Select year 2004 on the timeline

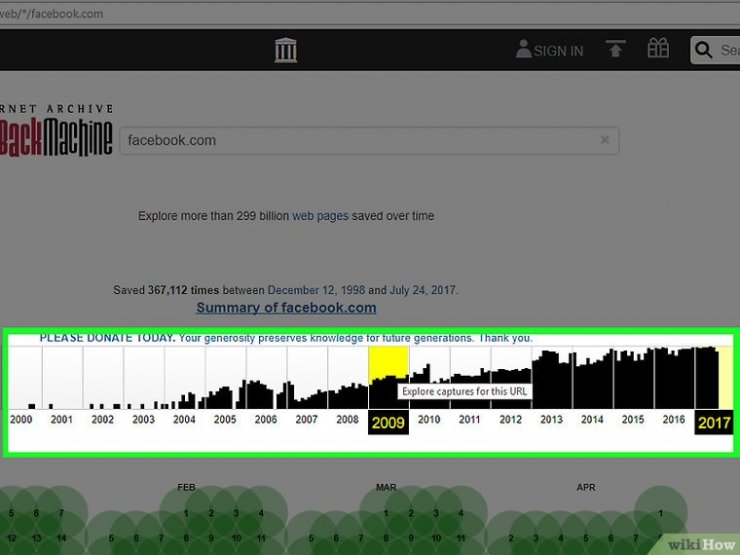[x=184, y=420]
